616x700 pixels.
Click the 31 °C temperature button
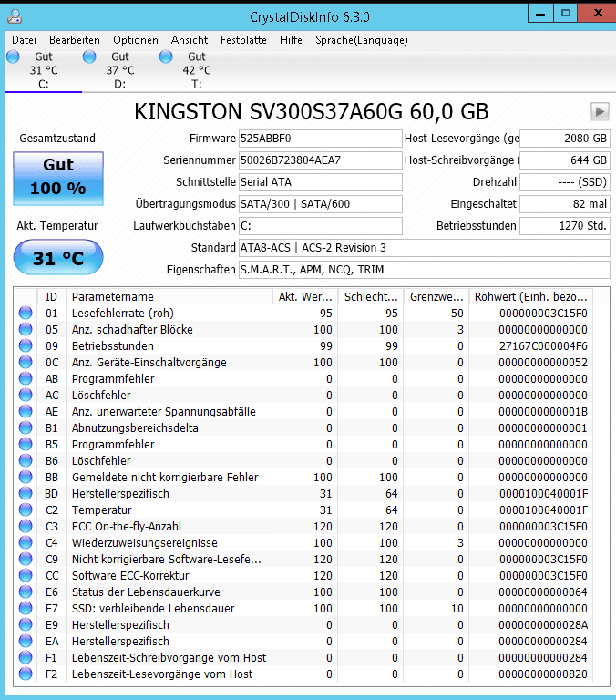coord(58,258)
